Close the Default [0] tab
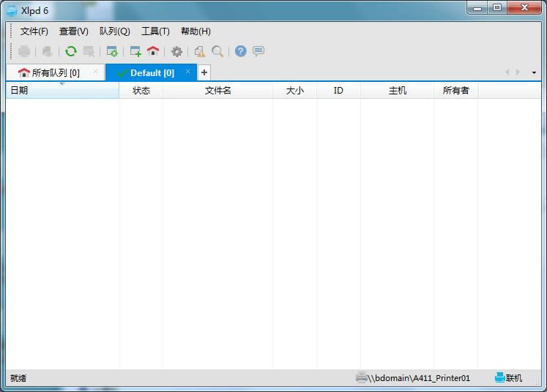The width and height of the screenshot is (547, 392). (188, 72)
